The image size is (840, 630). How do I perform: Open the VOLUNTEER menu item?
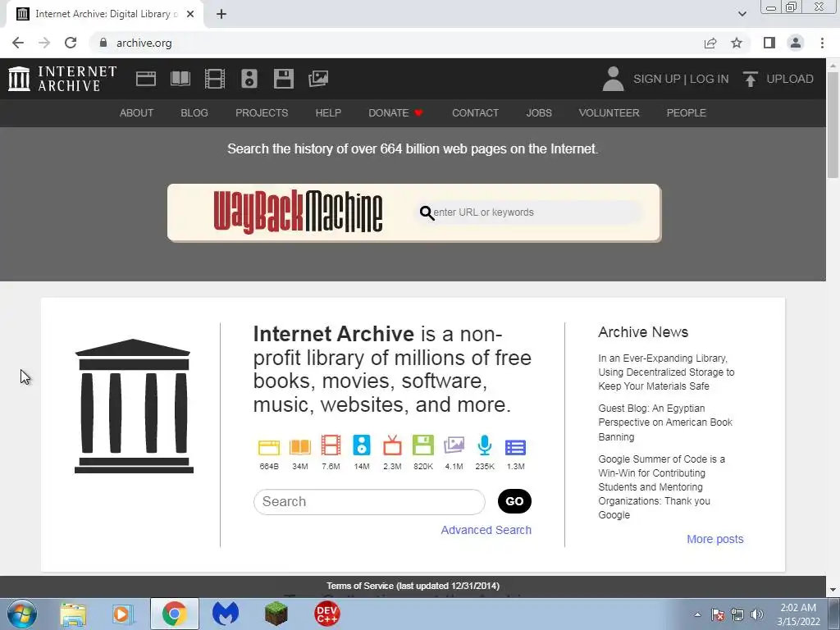[609, 113]
